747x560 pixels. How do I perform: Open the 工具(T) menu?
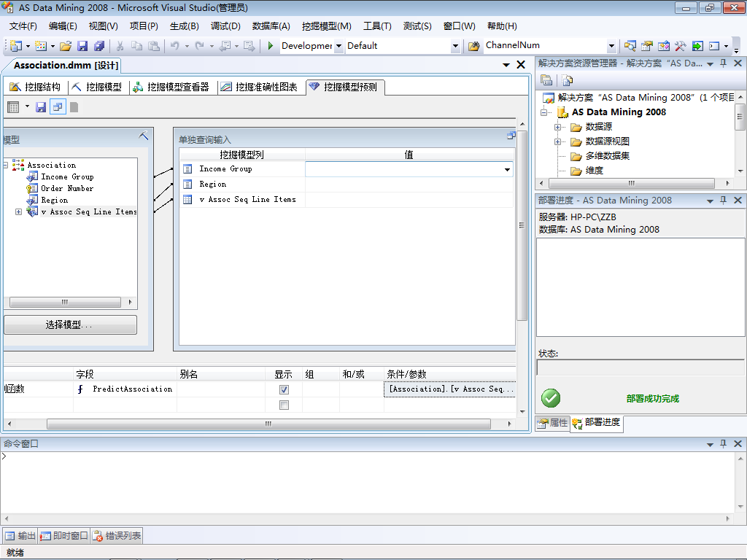coord(377,26)
